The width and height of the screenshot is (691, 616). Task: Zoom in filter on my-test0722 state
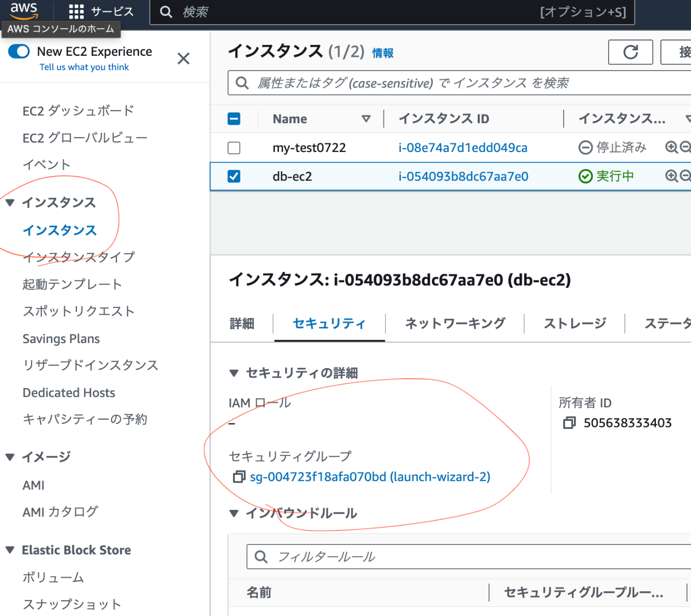[671, 147]
